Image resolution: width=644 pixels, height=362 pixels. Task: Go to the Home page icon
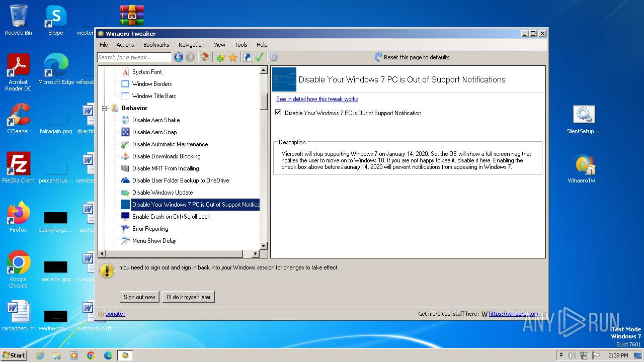(x=205, y=57)
